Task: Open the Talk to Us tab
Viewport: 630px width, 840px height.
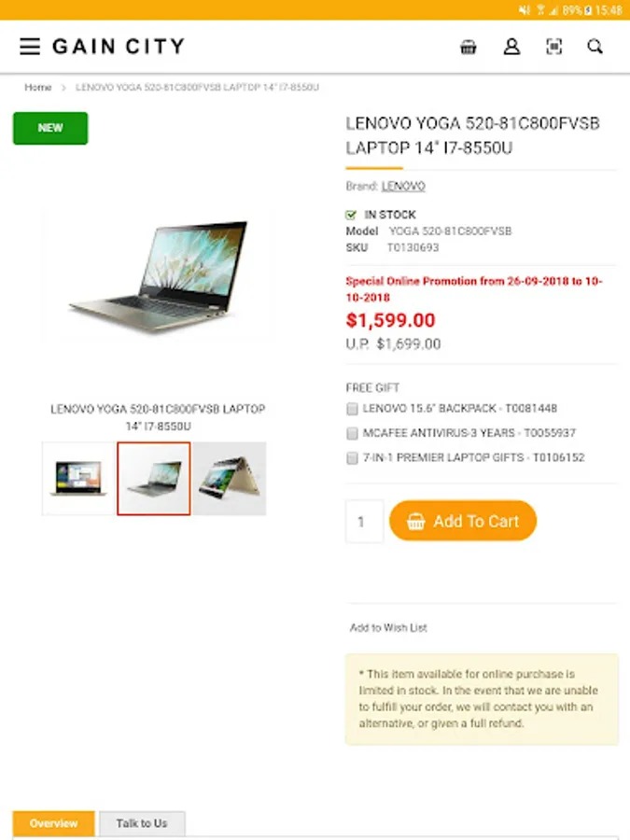Action: tap(142, 823)
